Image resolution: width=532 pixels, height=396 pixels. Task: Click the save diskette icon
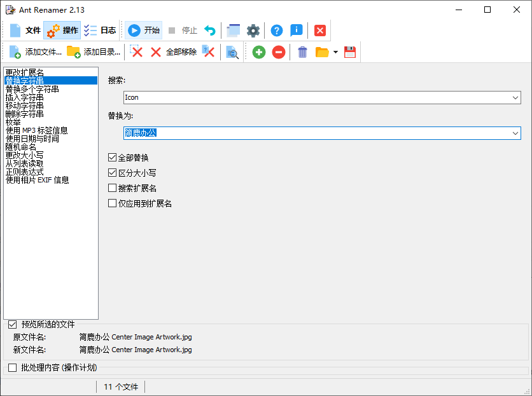349,53
